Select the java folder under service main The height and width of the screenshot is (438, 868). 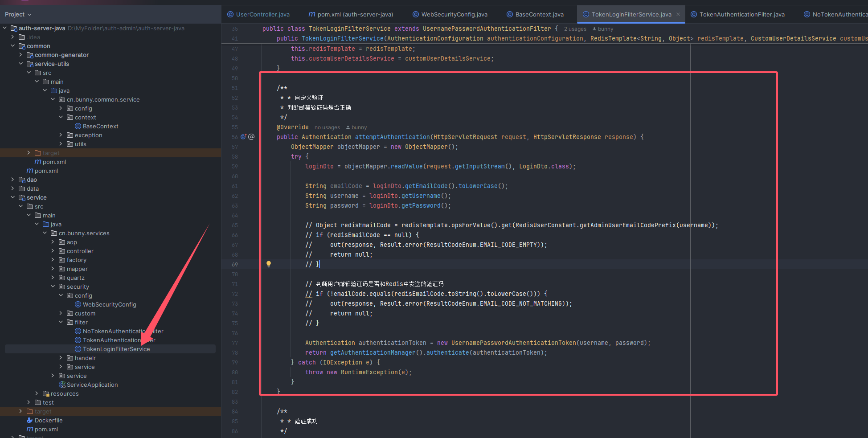56,224
